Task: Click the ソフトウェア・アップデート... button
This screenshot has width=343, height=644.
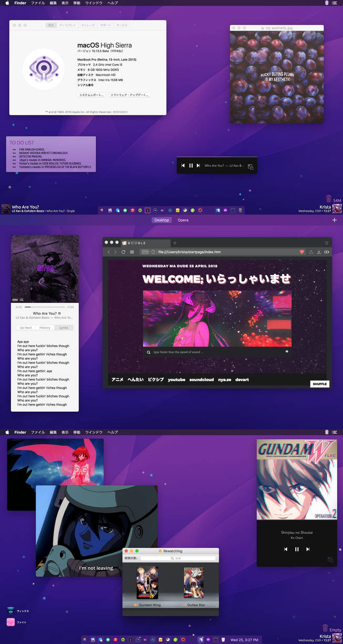Action: [129, 95]
